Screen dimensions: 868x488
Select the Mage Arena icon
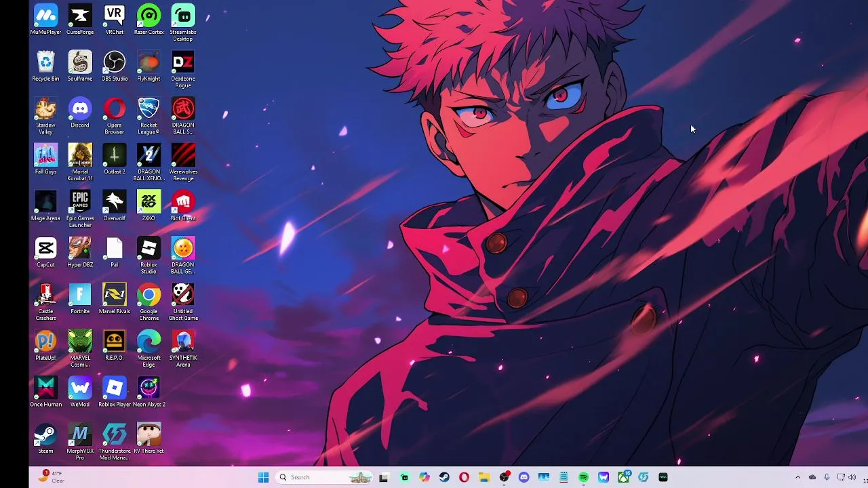45,206
